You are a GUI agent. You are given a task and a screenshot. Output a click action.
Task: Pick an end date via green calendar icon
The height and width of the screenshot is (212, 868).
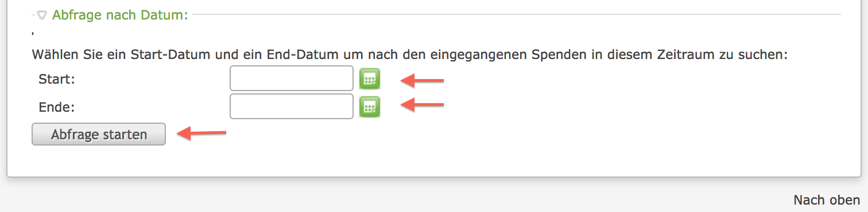pyautogui.click(x=370, y=107)
